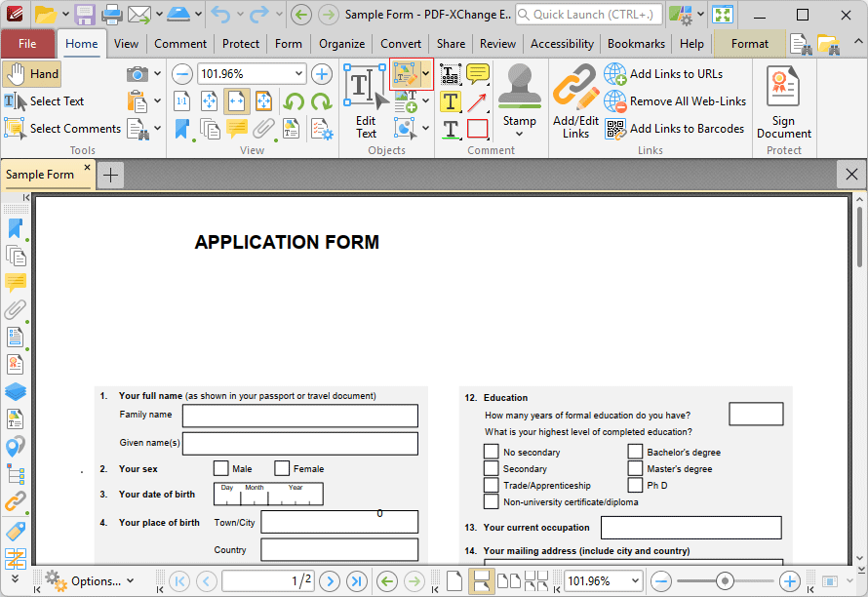Switch to the Organize tab
Viewport: 868px width, 597px height.
[x=341, y=44]
